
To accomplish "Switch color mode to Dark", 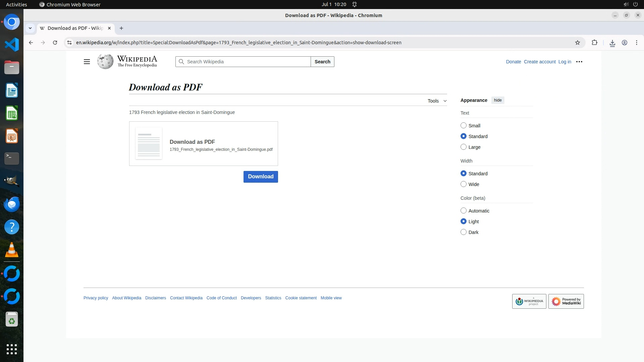I will [x=464, y=232].
